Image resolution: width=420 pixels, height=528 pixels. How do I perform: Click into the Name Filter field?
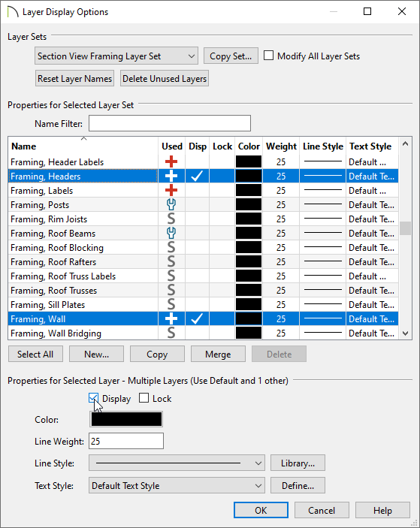pyautogui.click(x=170, y=124)
